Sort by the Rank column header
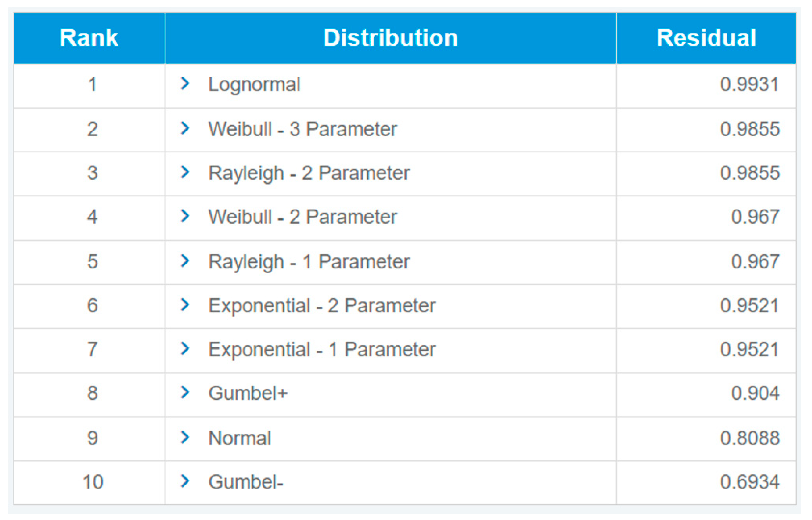812x520 pixels. point(89,38)
